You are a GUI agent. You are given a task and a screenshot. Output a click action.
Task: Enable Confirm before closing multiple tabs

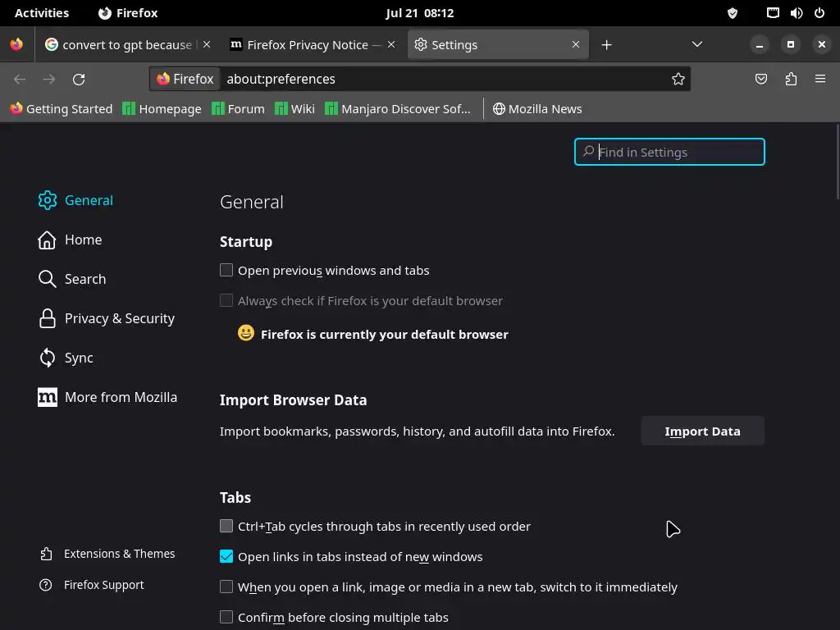tap(226, 617)
